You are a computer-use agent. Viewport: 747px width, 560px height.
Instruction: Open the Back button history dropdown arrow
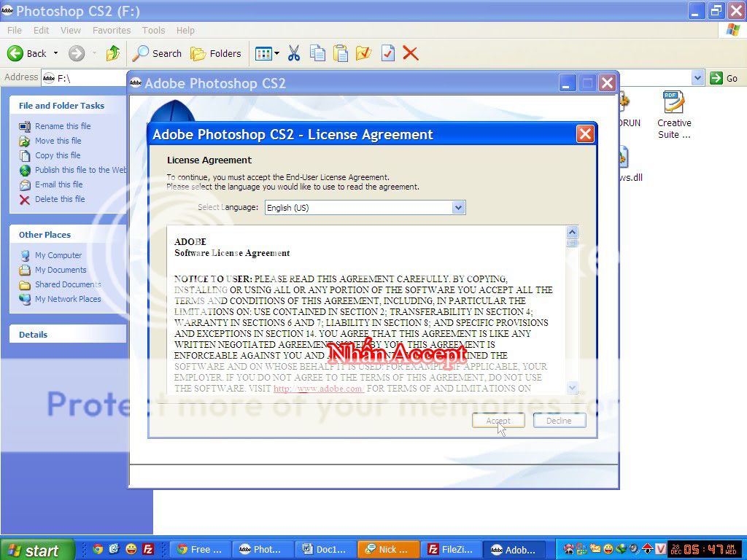tap(55, 52)
